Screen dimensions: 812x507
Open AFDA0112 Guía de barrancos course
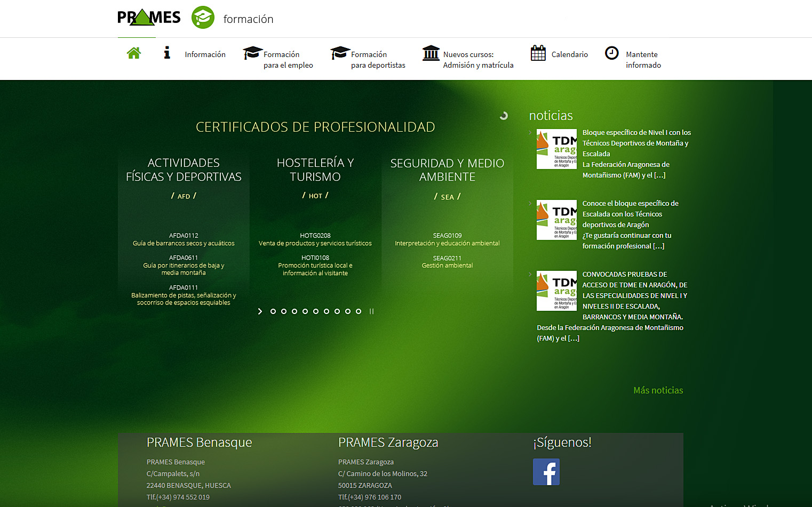pos(184,239)
